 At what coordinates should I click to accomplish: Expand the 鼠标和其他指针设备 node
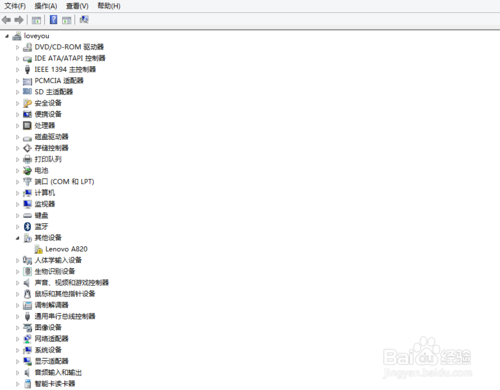click(17, 294)
